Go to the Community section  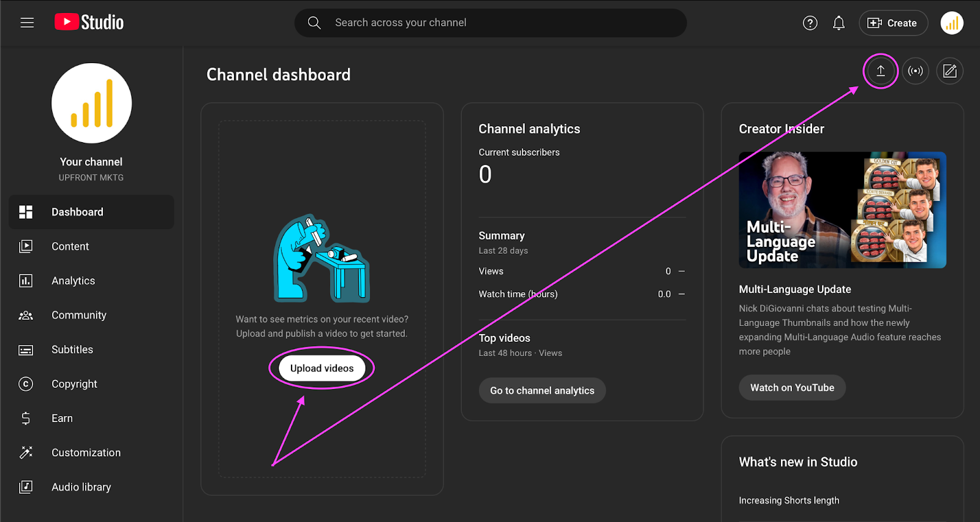point(91,315)
